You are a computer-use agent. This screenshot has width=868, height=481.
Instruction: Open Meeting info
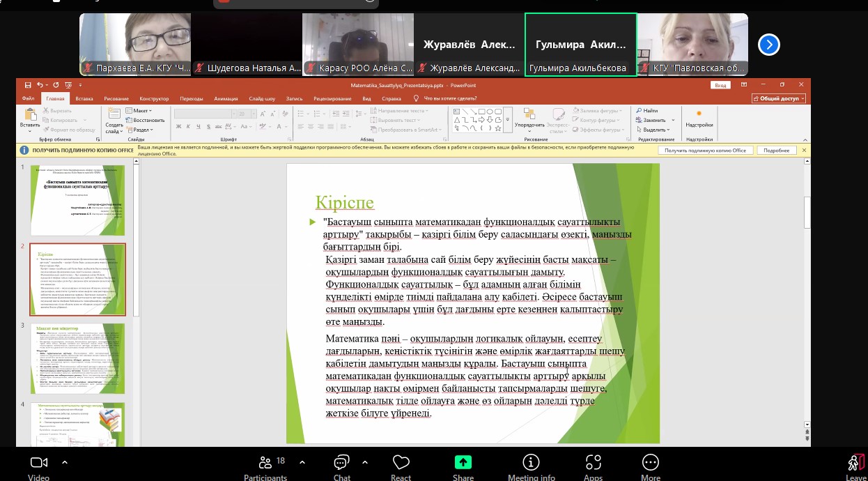[x=531, y=463]
